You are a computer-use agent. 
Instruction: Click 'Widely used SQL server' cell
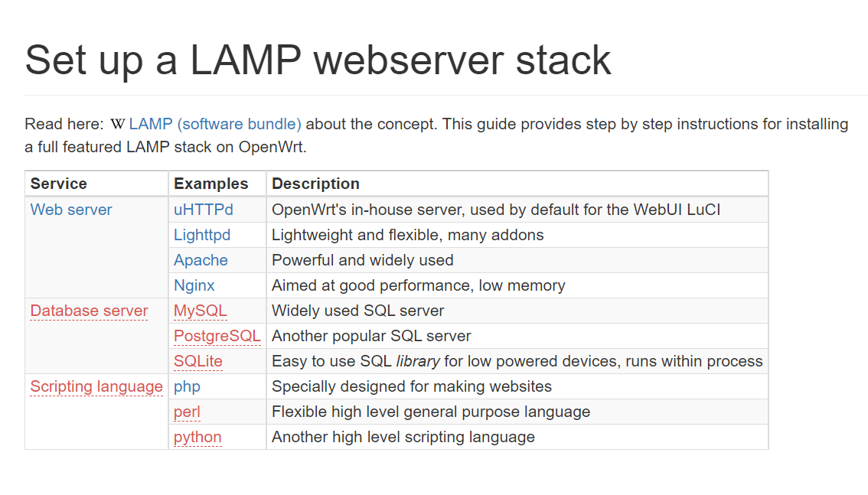pyautogui.click(x=517, y=311)
